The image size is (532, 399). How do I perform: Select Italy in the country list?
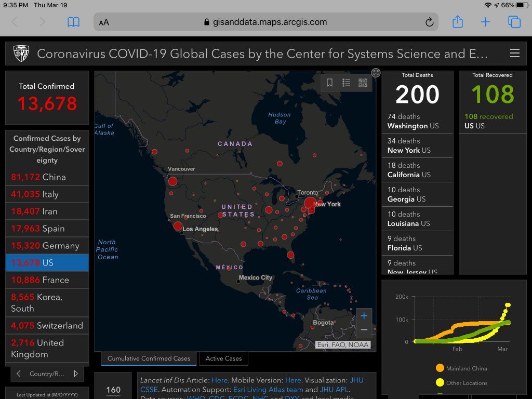click(47, 194)
